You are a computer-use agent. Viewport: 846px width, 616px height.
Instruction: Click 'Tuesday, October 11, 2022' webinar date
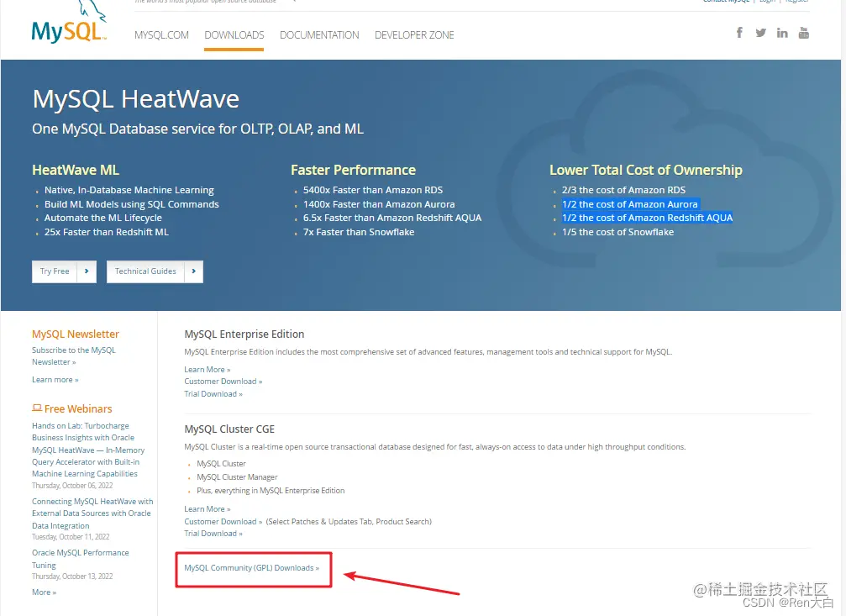pyautogui.click(x=71, y=537)
